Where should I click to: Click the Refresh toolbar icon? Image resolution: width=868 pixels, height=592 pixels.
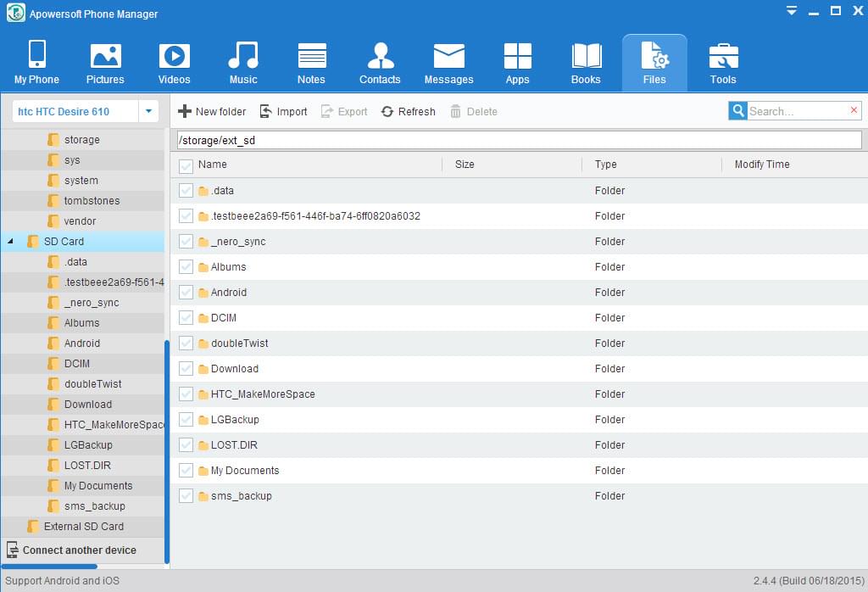click(387, 112)
